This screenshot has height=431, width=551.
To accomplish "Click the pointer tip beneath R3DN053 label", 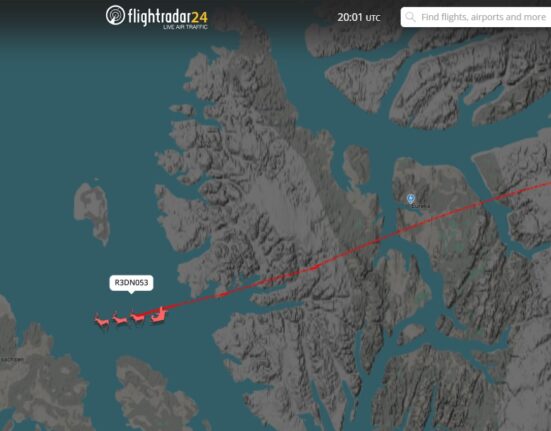I will click(131, 292).
